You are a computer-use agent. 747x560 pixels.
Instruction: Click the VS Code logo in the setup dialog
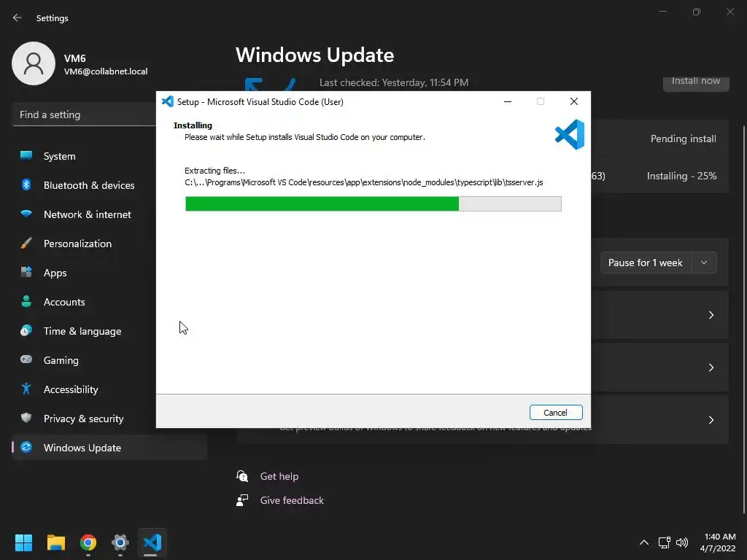pos(570,134)
